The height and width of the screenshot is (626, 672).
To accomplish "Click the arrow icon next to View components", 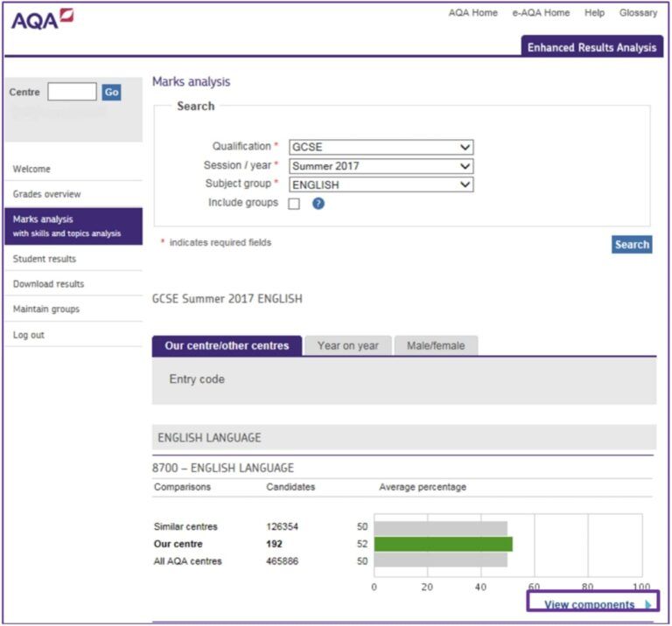I will pos(647,605).
